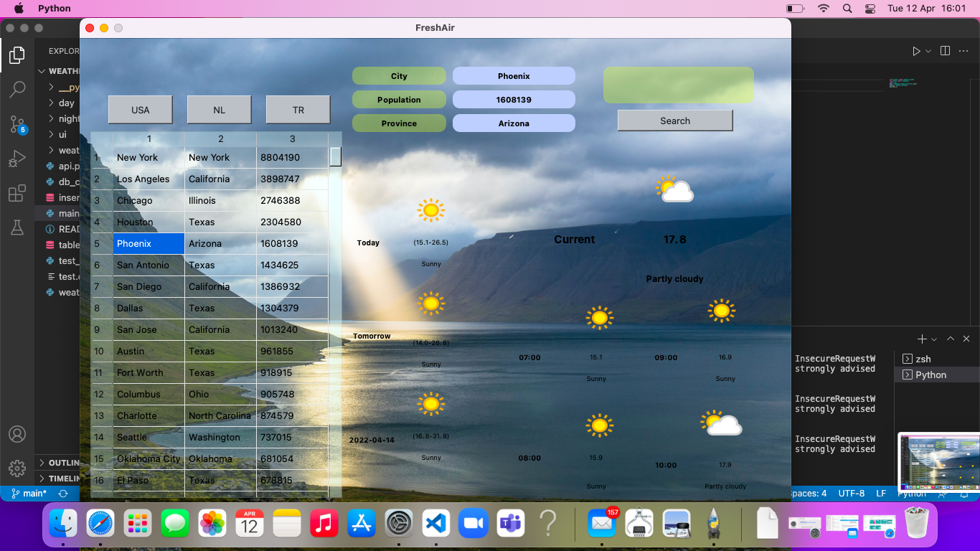Click the partly cloudy icon above 10:00 forecast
The width and height of the screenshot is (980, 551).
point(721,423)
